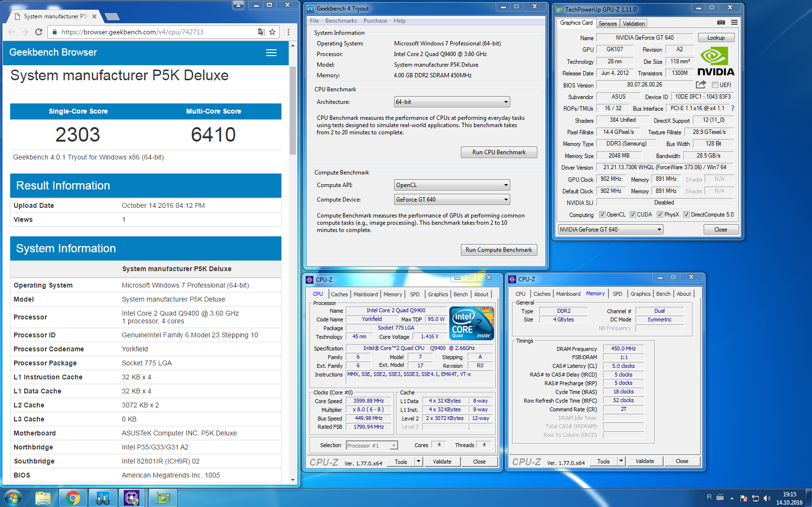
Task: Switch to Chrome from the taskbar
Action: [x=73, y=498]
